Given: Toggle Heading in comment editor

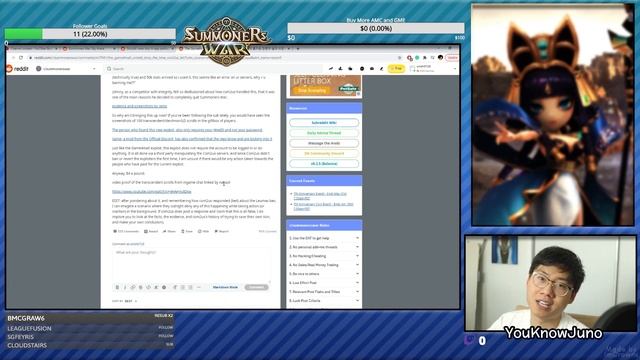Looking at the screenshot, I should 175,287.
